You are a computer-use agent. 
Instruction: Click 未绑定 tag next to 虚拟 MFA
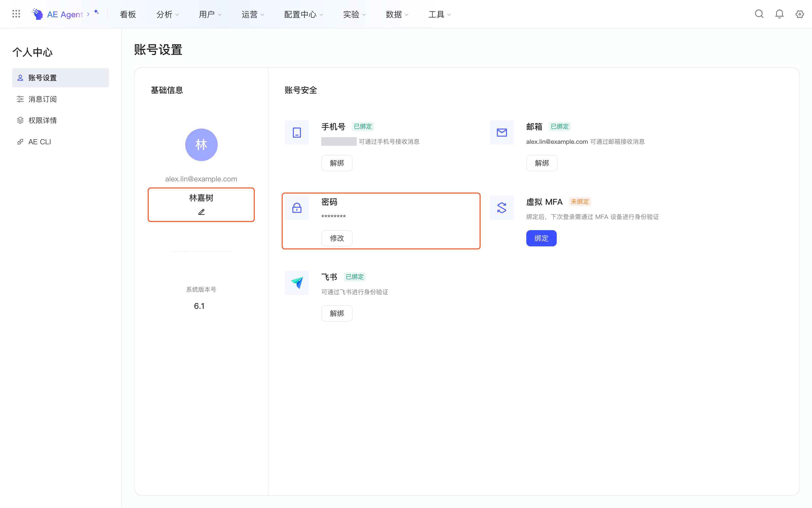tap(580, 202)
